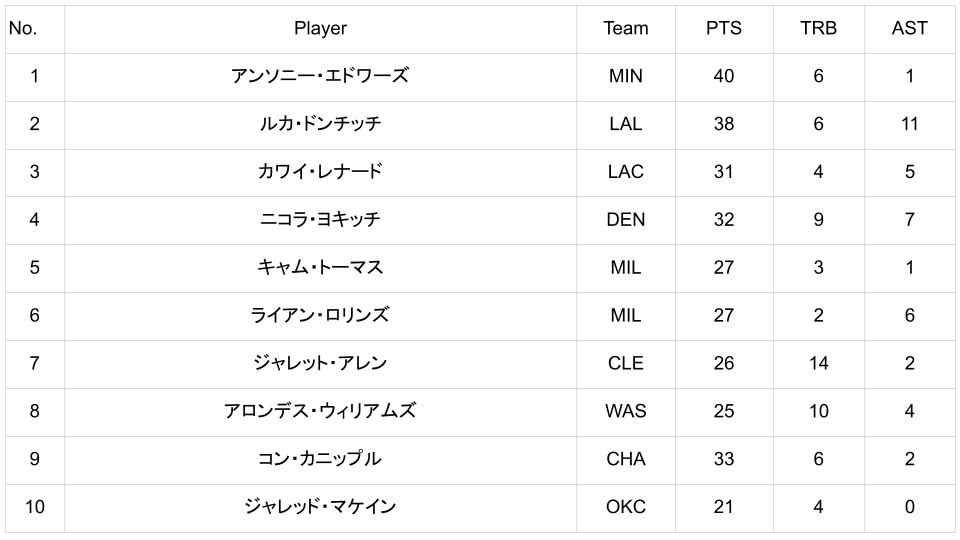The width and height of the screenshot is (960, 540).
Task: Select the キャム・トーマス cell
Action: 320,268
